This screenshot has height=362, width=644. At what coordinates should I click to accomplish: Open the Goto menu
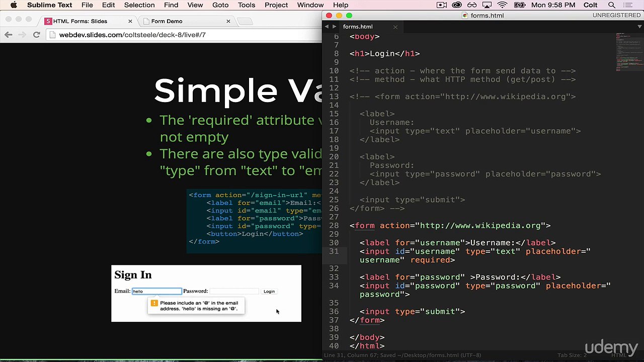220,5
